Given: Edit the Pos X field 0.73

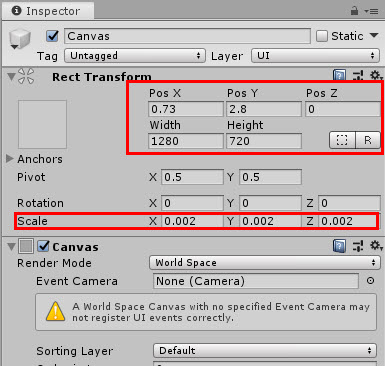Looking at the screenshot, I should [x=186, y=109].
